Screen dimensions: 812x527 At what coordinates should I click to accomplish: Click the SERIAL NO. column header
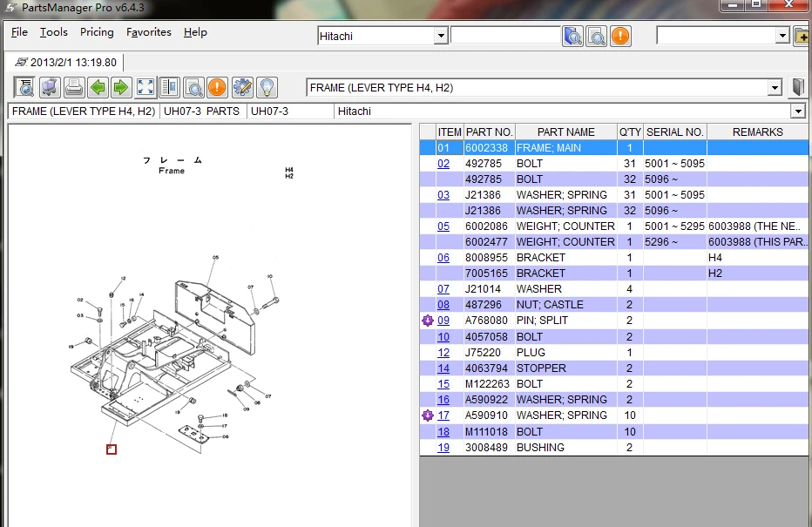point(674,132)
